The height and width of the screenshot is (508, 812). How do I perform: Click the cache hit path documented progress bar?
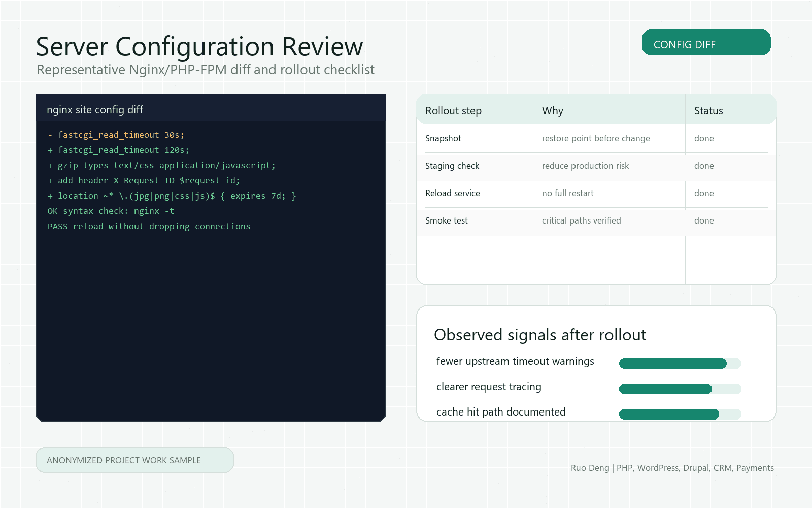point(680,414)
